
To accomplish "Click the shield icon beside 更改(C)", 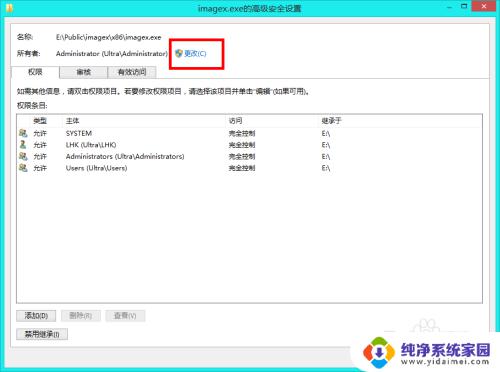I will [x=179, y=53].
